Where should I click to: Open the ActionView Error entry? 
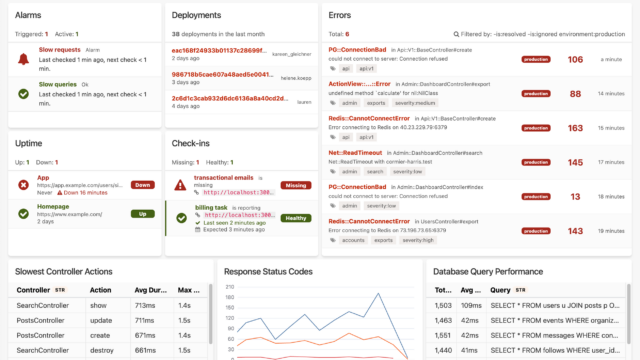[359, 84]
